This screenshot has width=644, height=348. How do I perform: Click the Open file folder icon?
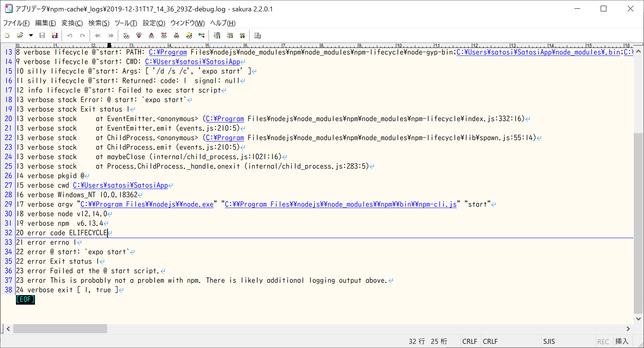[20, 35]
